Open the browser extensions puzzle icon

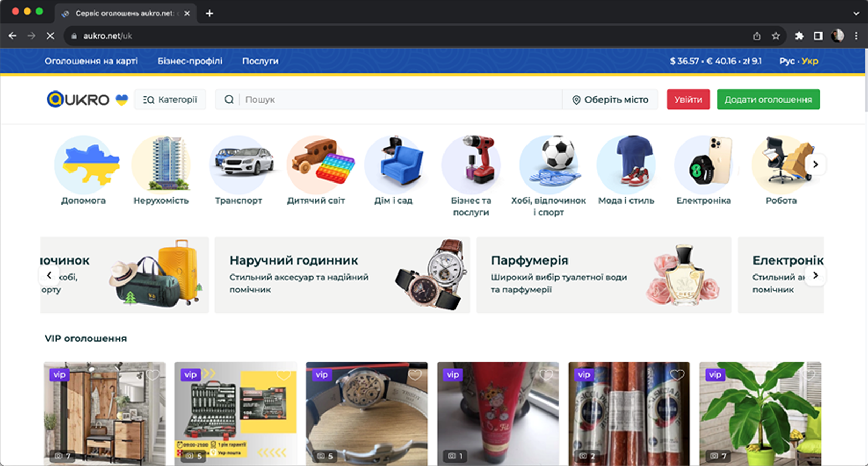point(799,36)
